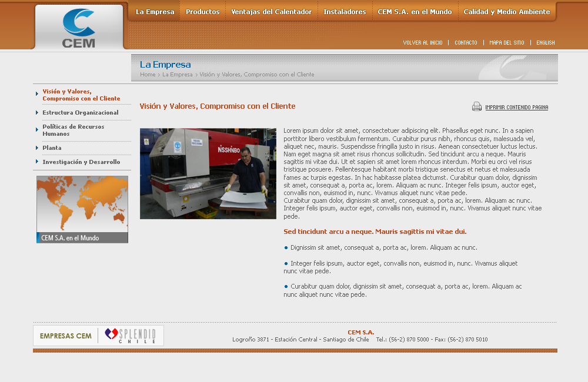The image size is (588, 382).
Task: Open Mapa del Sitio link
Action: click(x=506, y=43)
